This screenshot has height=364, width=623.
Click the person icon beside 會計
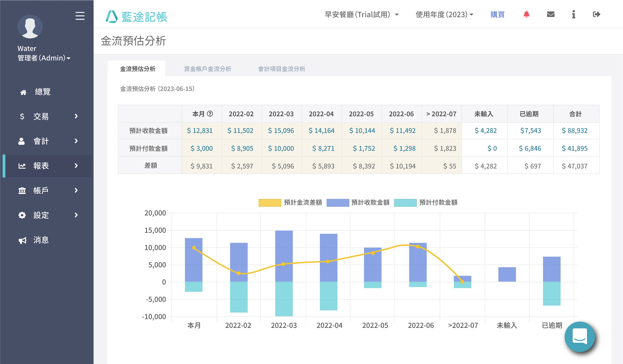coord(22,141)
